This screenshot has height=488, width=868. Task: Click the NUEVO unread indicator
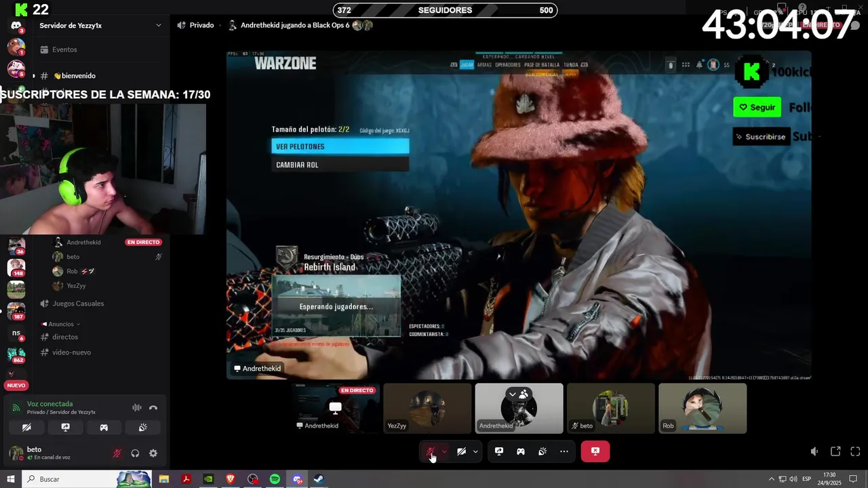coord(16,385)
